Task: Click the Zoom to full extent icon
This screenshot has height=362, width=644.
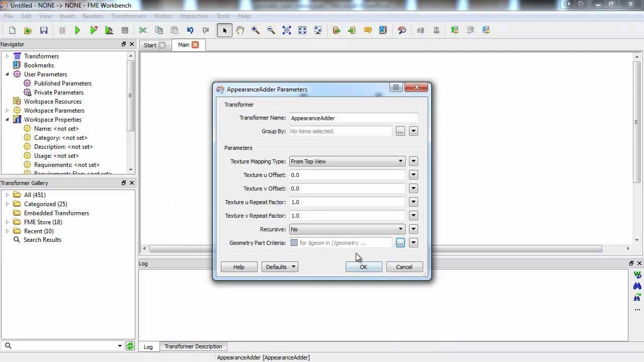Action: pyautogui.click(x=302, y=30)
